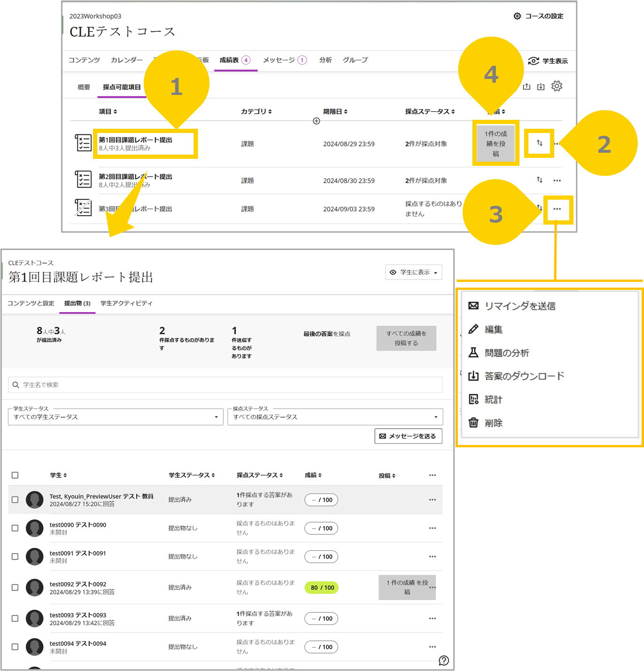Screen dimensions: 644x671
Task: Expand the 学生に表示 visibility dropdown
Action: (x=414, y=272)
